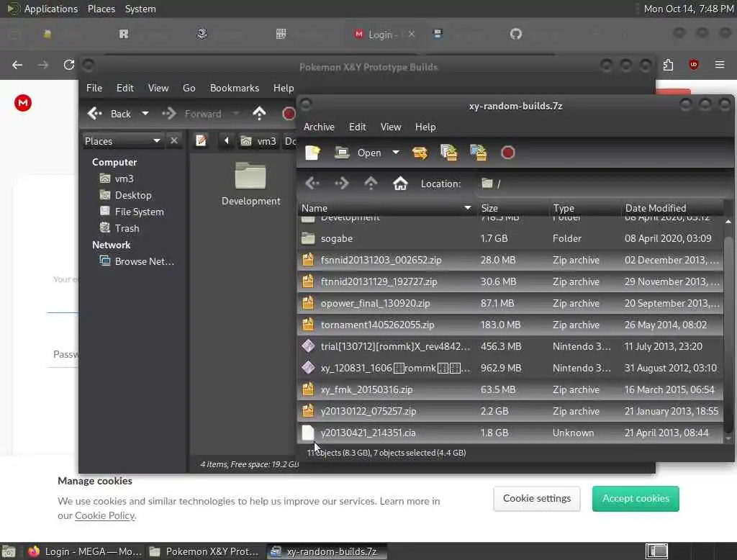Select the trial[130712][rommk]X_rev4842 file

[x=510, y=346]
